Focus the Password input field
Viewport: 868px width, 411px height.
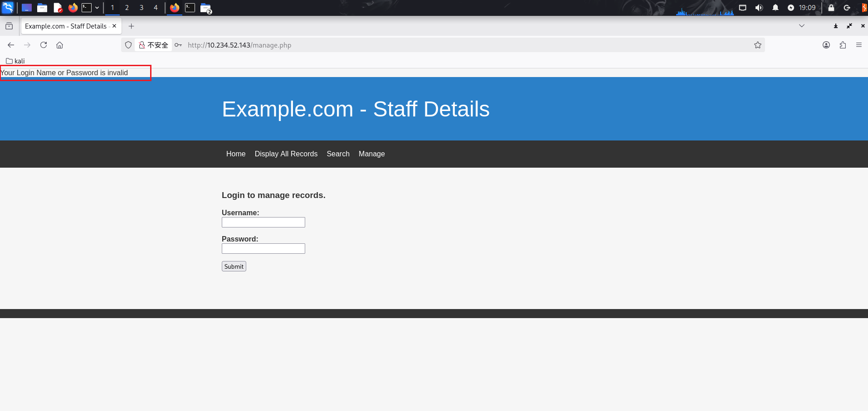263,248
